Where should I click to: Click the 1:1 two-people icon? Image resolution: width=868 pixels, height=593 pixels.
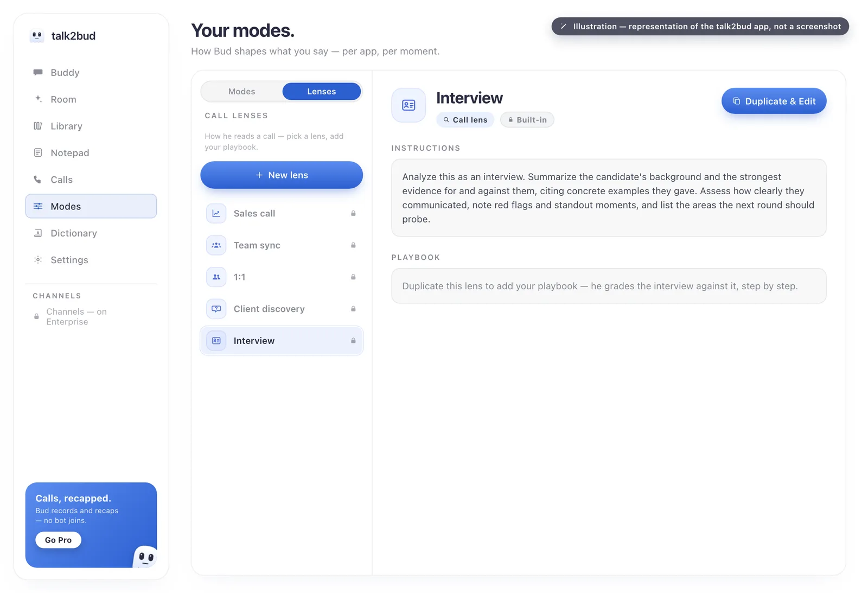click(216, 277)
